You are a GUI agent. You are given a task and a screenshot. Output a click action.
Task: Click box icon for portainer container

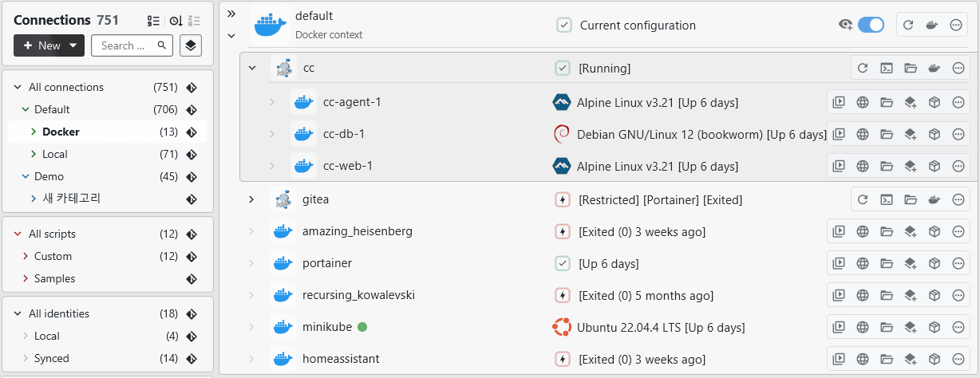coord(935,263)
